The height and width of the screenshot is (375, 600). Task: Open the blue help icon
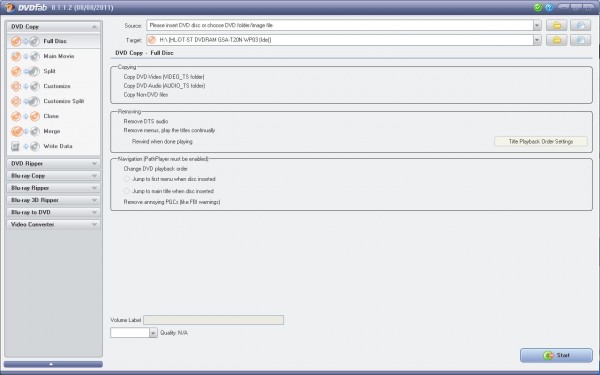[x=549, y=7]
